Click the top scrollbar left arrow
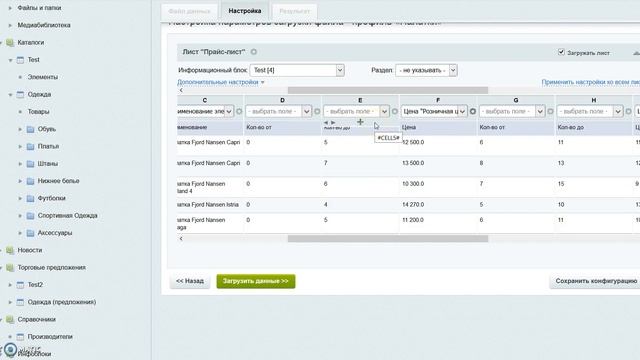Screen dimensions: 640x360 (x=181, y=90)
